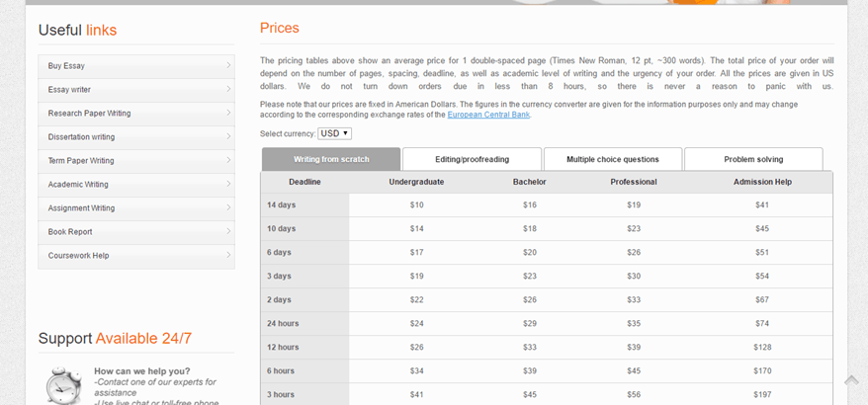Click the $128 Admission Help 12 hours price
Screen dimensions: 868x405
(x=762, y=348)
